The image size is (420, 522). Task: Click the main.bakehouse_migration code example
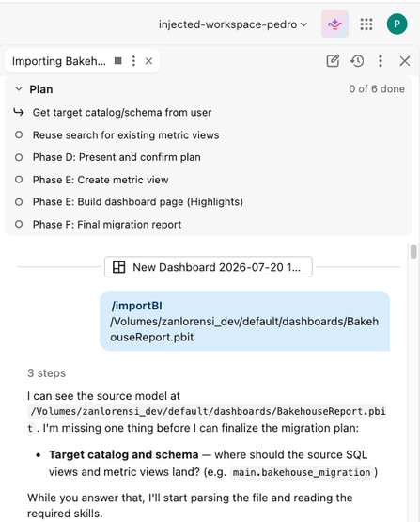(302, 472)
